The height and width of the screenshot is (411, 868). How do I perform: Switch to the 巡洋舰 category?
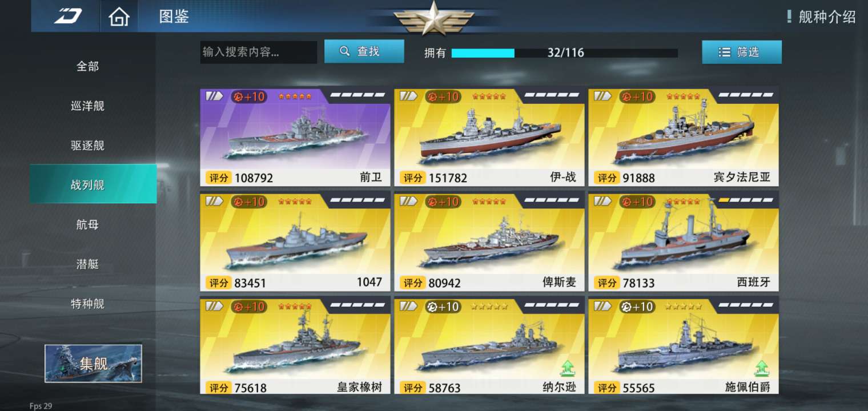[87, 106]
